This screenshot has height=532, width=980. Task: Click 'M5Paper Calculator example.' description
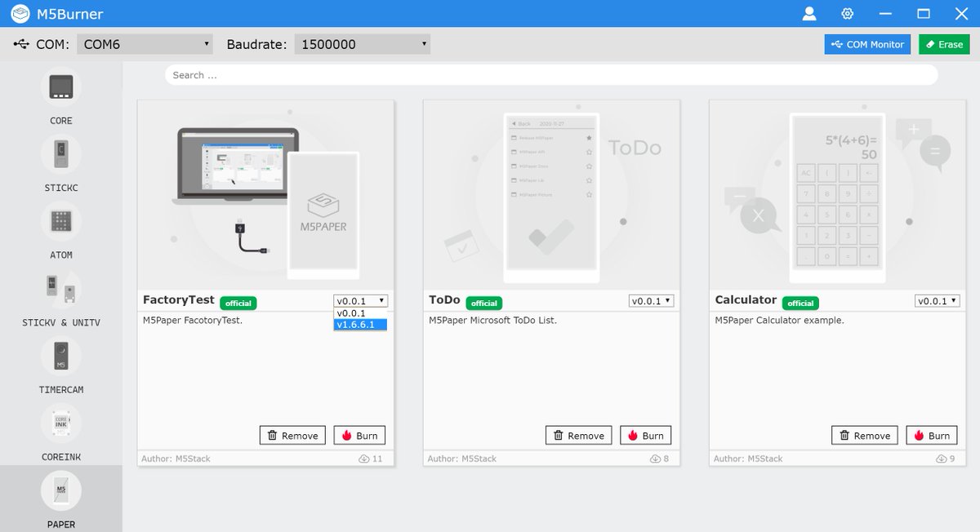point(780,321)
